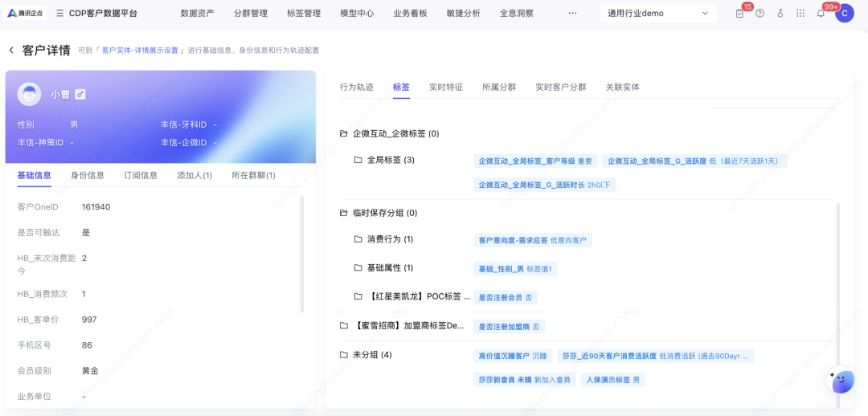Image resolution: width=868 pixels, height=416 pixels.
Task: Click the male gender icon beside 小曹
Action: point(80,95)
